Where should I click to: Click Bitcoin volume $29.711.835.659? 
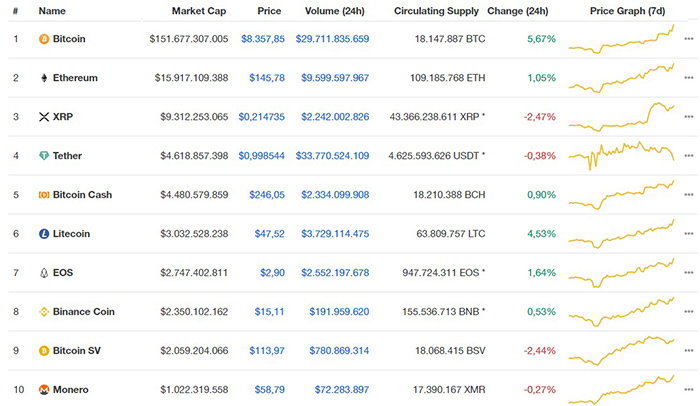point(332,39)
